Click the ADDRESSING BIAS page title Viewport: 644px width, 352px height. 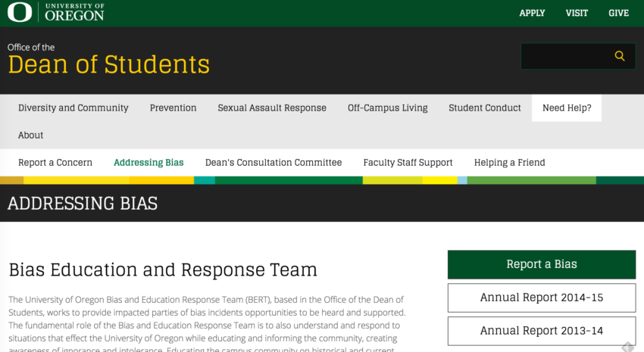[83, 204]
